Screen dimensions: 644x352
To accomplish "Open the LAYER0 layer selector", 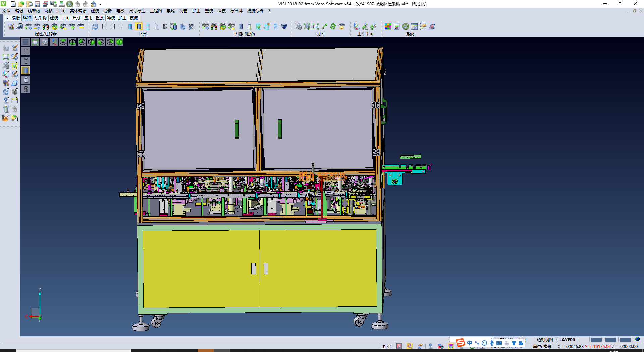I will 567,340.
